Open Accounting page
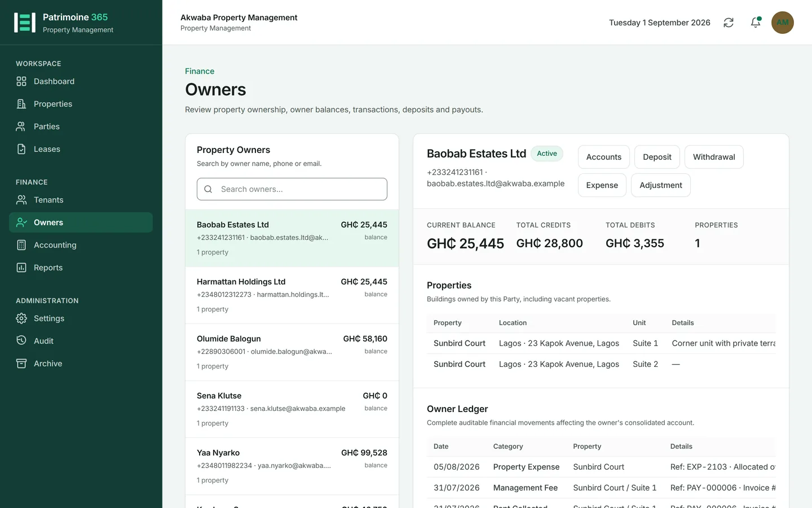The width and height of the screenshot is (812, 508). (x=81, y=245)
